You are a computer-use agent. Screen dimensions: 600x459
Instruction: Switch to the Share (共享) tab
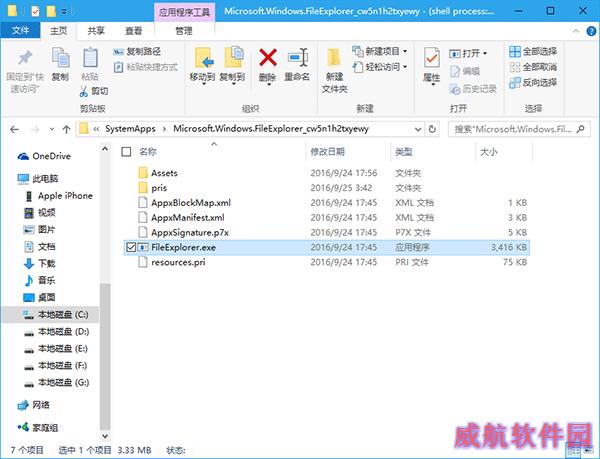[x=96, y=31]
